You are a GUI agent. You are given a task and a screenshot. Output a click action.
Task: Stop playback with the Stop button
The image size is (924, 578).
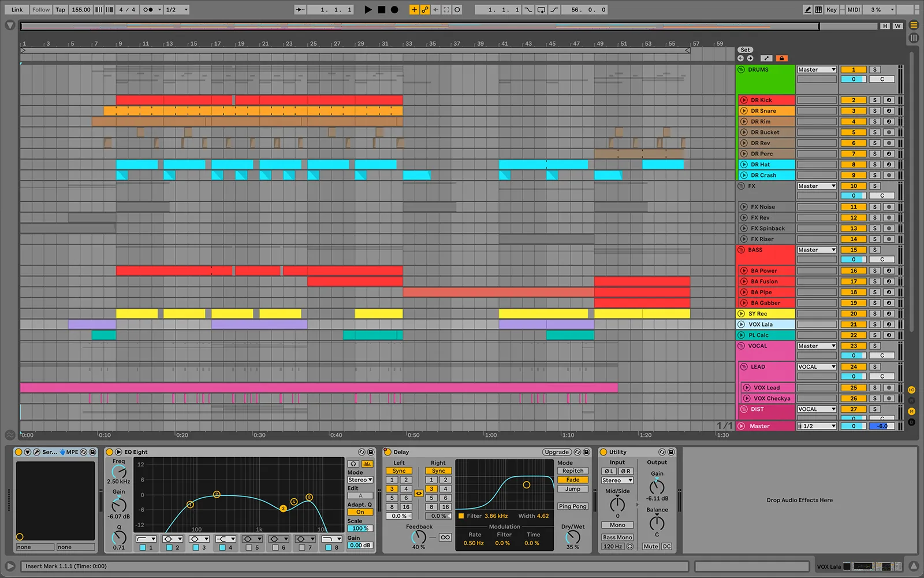[381, 10]
